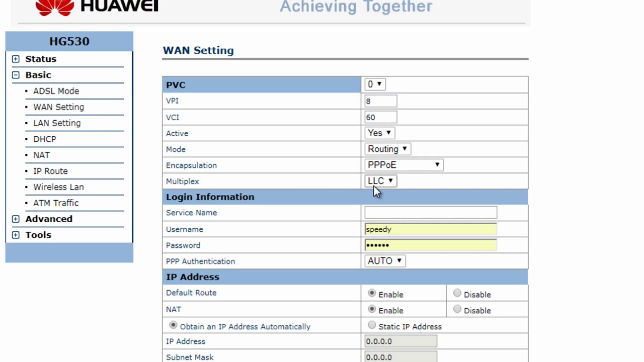This screenshot has width=644, height=362.
Task: Open DHCP page
Action: [x=45, y=139]
